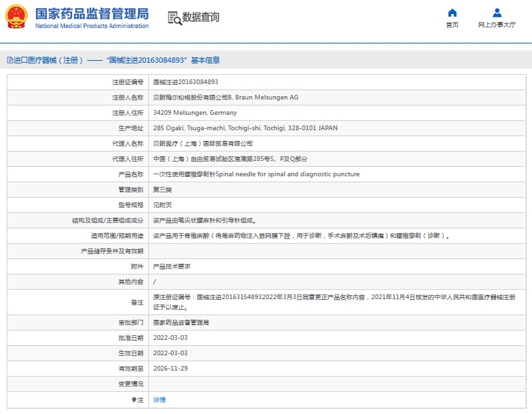Click the 审批部门 row label
532x414 pixels.
(131, 323)
